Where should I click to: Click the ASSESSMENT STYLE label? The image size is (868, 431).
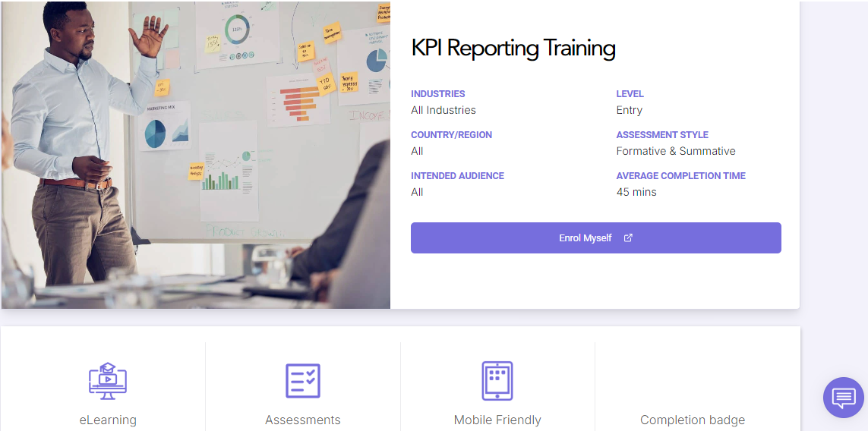pyautogui.click(x=662, y=135)
